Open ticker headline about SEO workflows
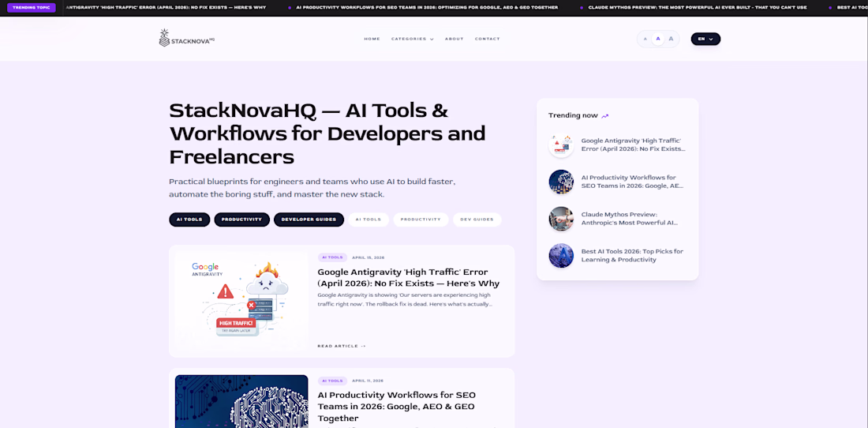 point(427,8)
